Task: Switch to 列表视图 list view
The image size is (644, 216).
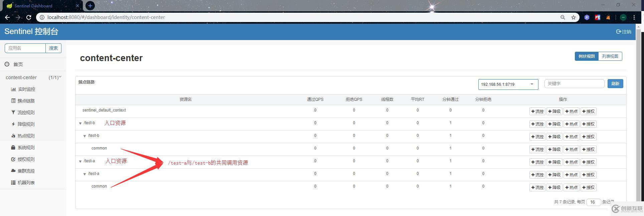Action: pos(610,56)
